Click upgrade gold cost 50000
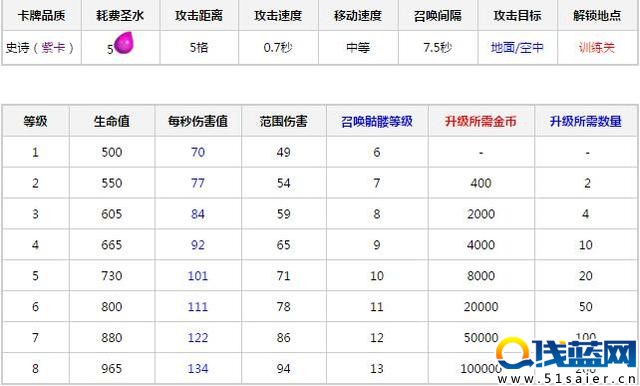Viewport: 640px width, 386px height. click(x=481, y=337)
